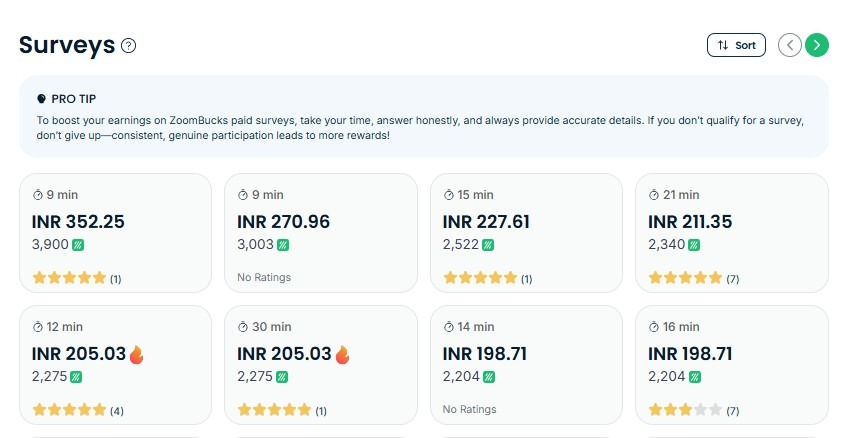Click the fire icon on 30 min survey

click(342, 354)
